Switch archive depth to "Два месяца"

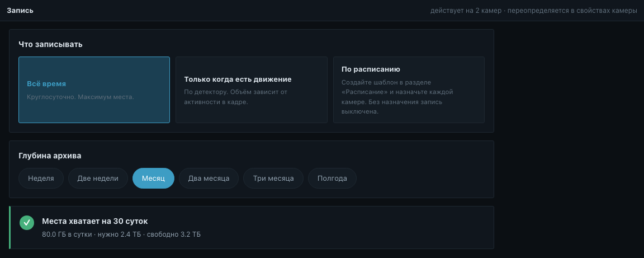pos(209,178)
